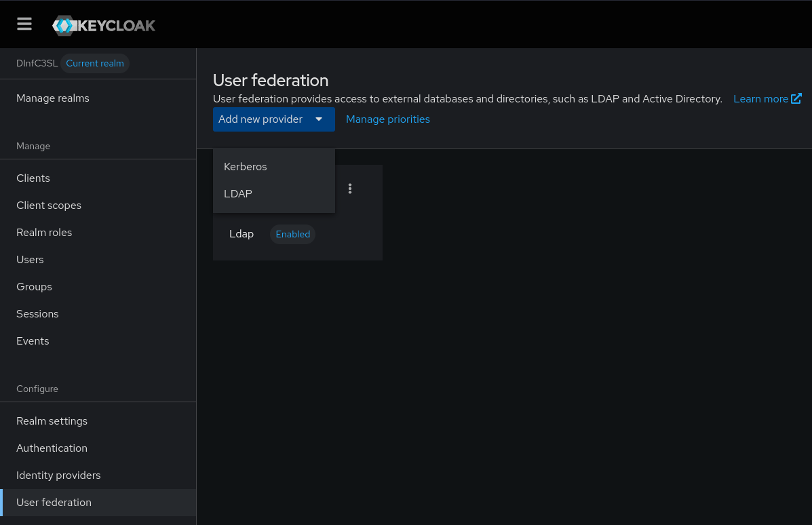Go to Client scopes
The width and height of the screenshot is (812, 525).
(x=48, y=205)
